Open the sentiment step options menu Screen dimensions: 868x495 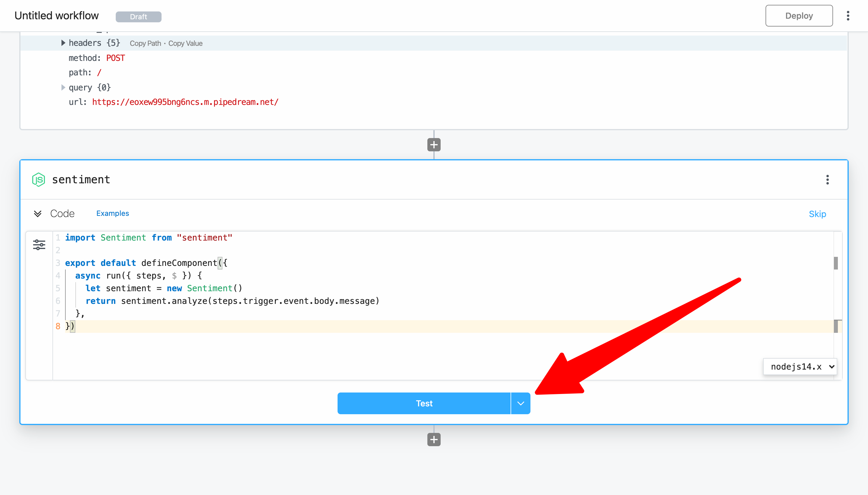coord(827,179)
